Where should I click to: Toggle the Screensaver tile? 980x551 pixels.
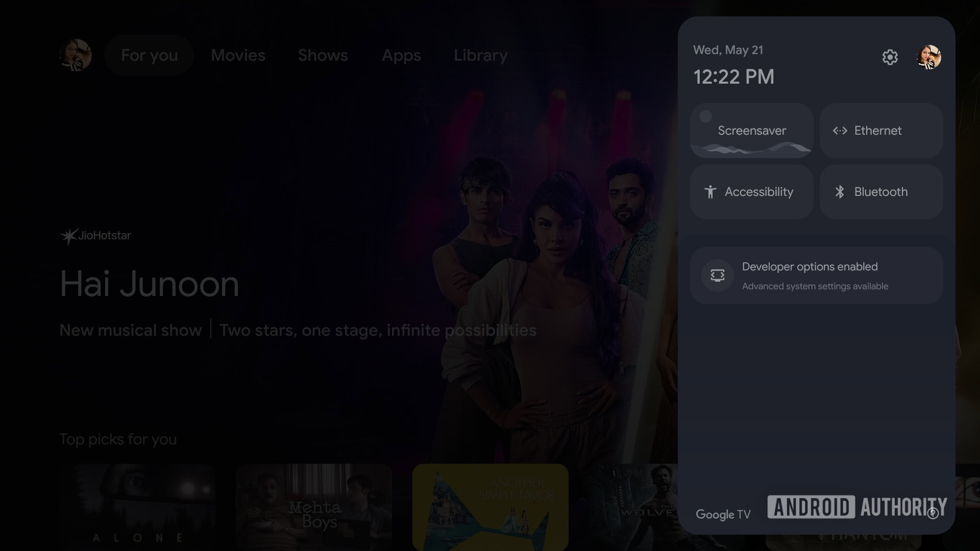[751, 131]
